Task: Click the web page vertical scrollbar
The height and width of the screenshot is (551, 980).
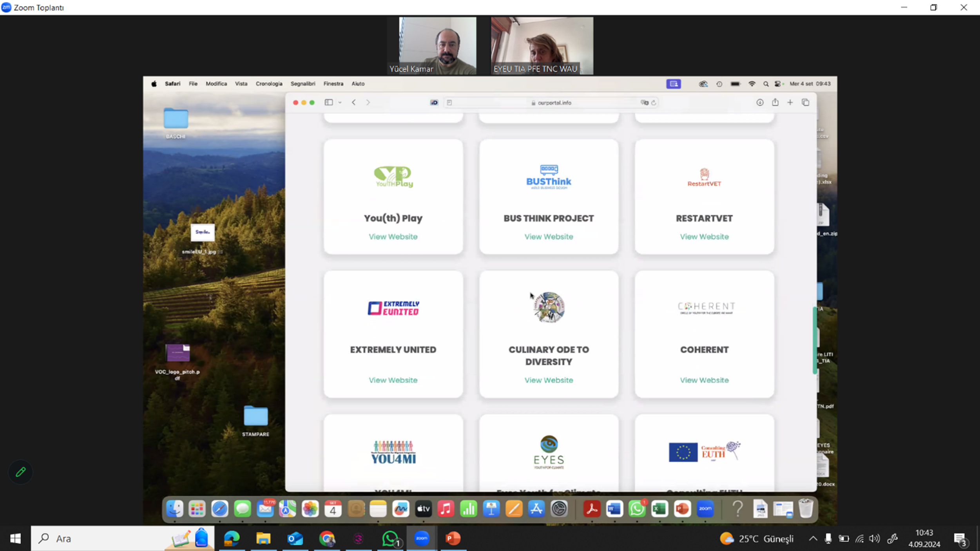Action: [814, 340]
